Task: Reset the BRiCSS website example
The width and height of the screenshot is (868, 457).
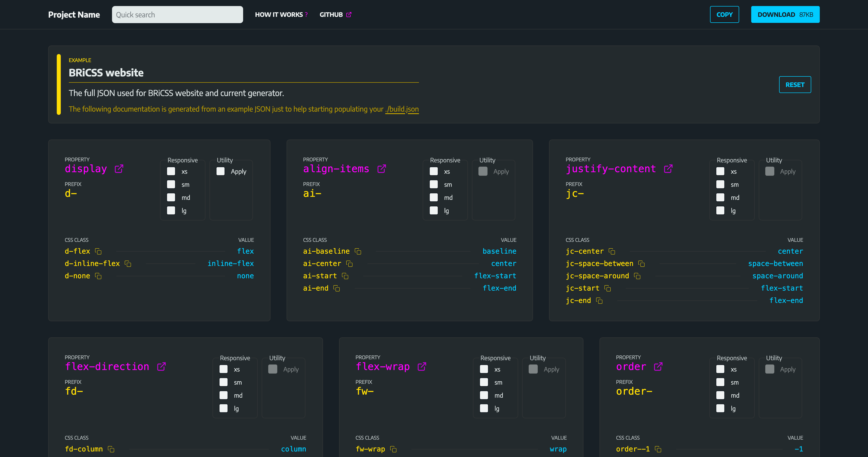Action: (x=795, y=85)
